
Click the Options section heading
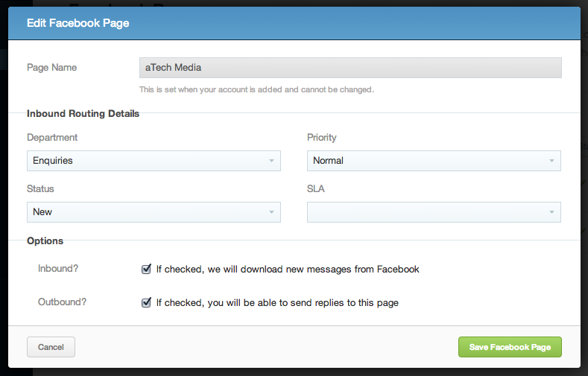tap(45, 240)
